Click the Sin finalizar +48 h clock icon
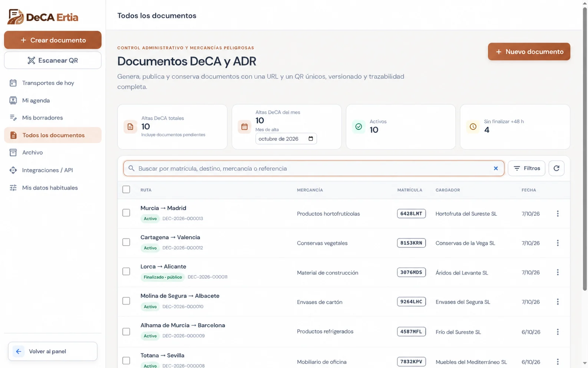This screenshot has width=588, height=368. pyautogui.click(x=473, y=127)
